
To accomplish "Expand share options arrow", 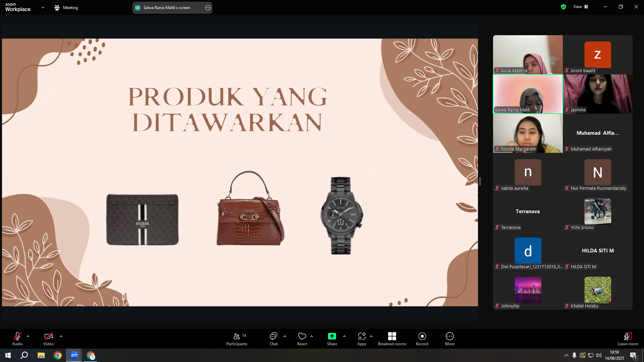I will point(344,336).
